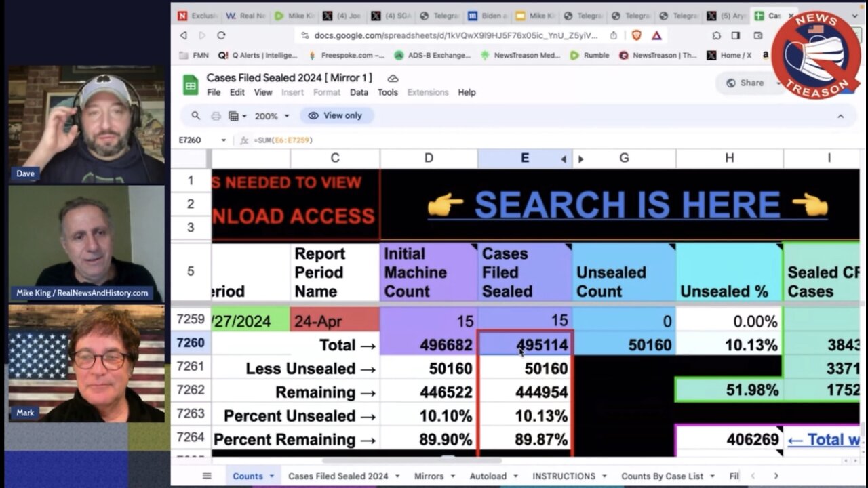Open the Rumble bookmark

(589, 56)
